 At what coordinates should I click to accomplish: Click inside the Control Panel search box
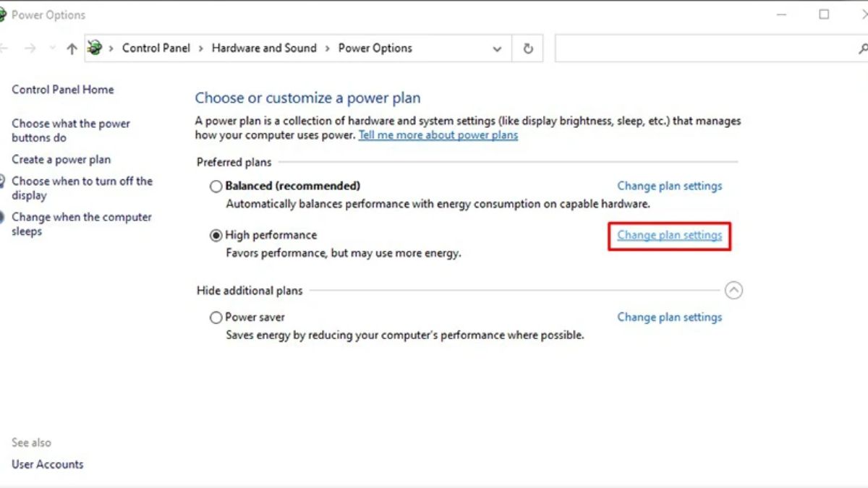coord(702,48)
